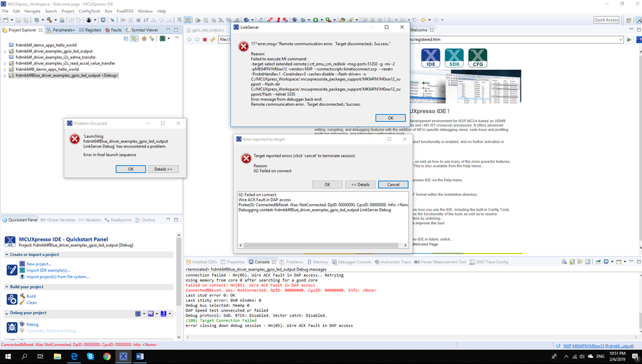Screen dimensions: 642x364
Task: Switch to the Faults tab
Action: (113, 30)
